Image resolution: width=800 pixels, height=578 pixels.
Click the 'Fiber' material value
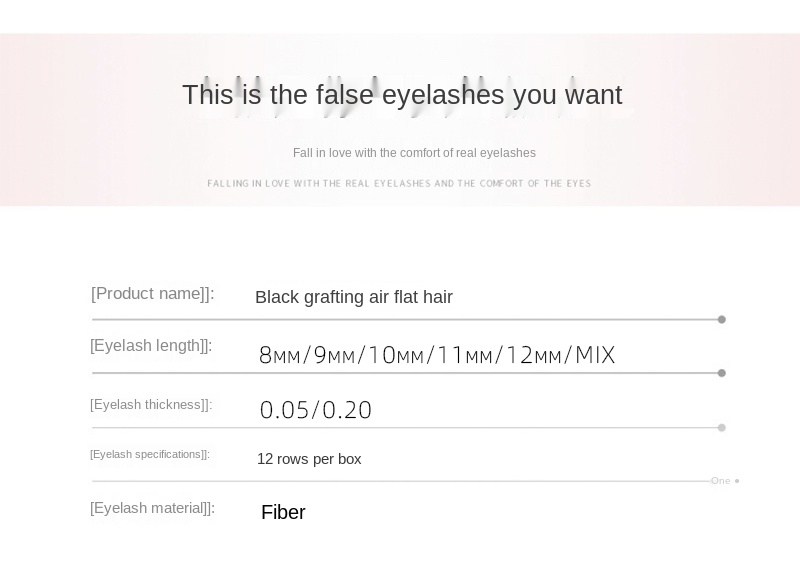283,512
